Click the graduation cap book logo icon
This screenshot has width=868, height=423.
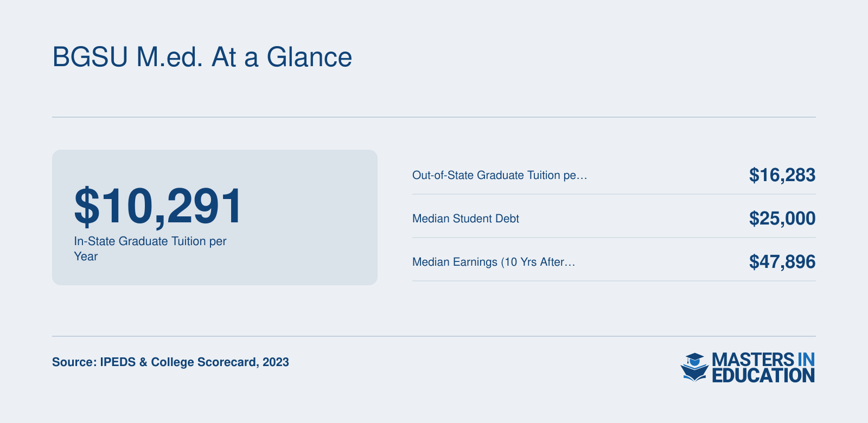pyautogui.click(x=694, y=367)
